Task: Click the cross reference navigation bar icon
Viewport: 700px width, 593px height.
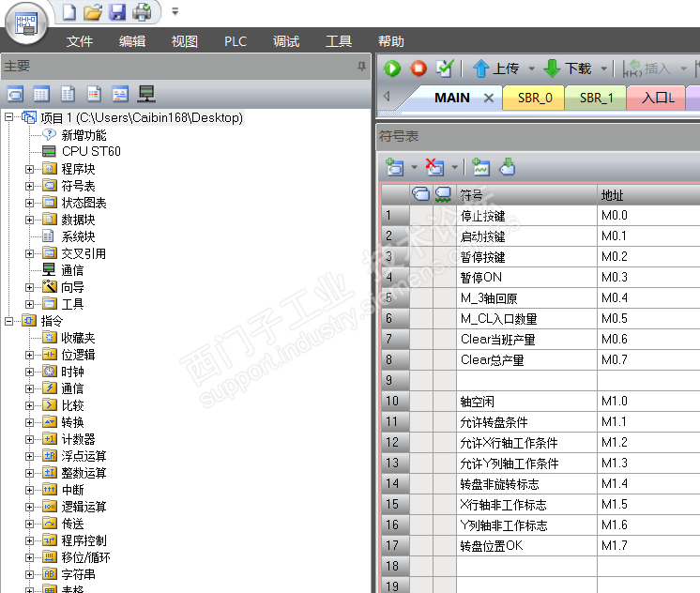Action: pyautogui.click(x=120, y=94)
